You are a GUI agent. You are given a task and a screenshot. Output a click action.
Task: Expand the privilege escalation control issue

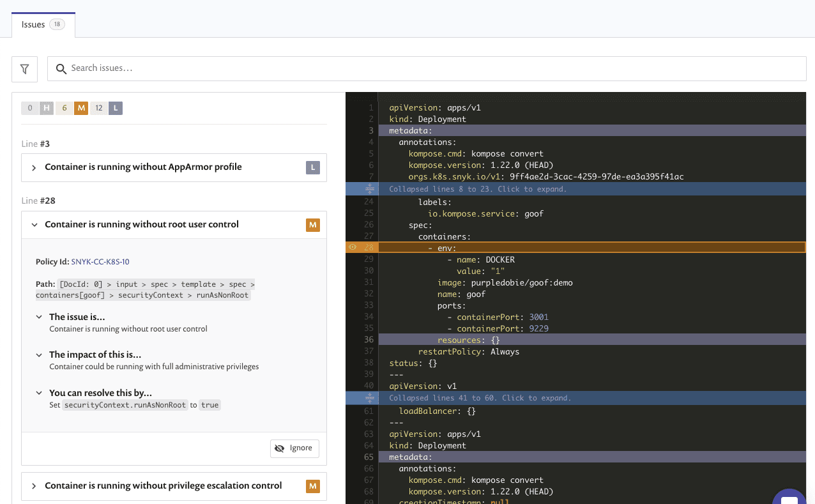(x=33, y=486)
